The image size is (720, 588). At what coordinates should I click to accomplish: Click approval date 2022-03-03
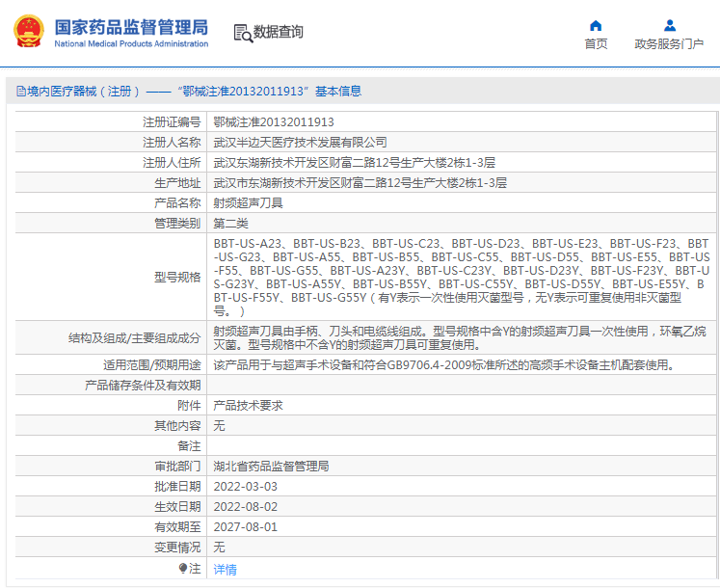tap(246, 486)
